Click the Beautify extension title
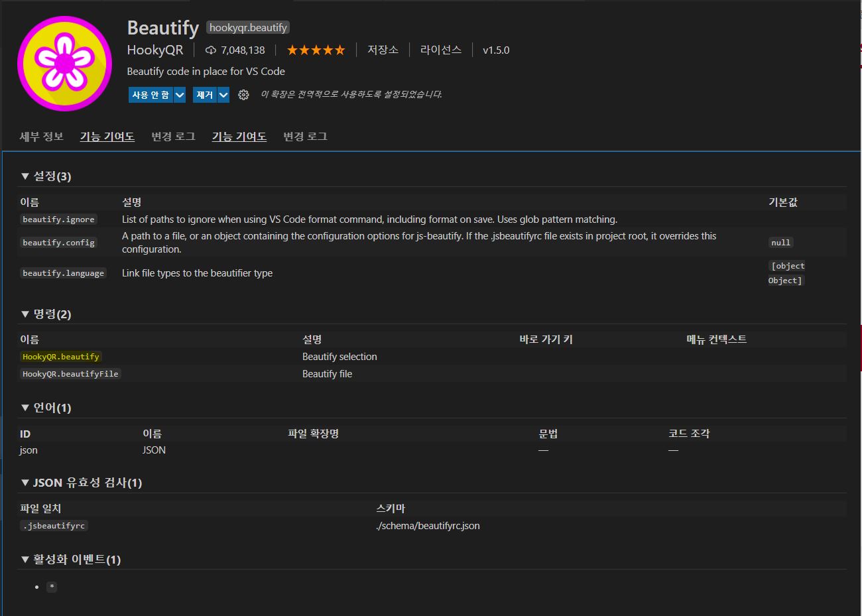Viewport: 862px width, 616px height. click(x=162, y=28)
